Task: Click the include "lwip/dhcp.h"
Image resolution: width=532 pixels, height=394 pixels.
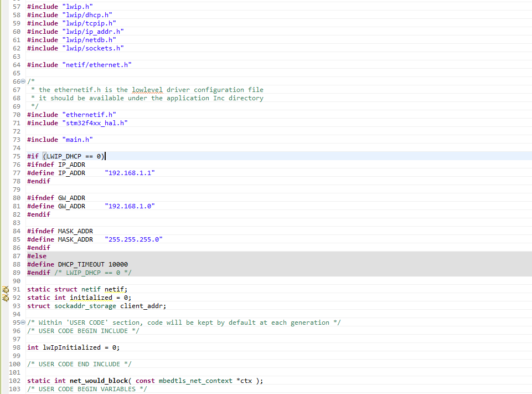Action: (x=86, y=14)
